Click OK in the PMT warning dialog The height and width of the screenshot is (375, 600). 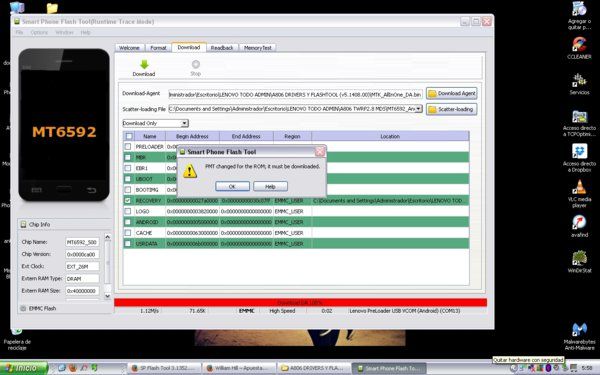pyautogui.click(x=232, y=186)
